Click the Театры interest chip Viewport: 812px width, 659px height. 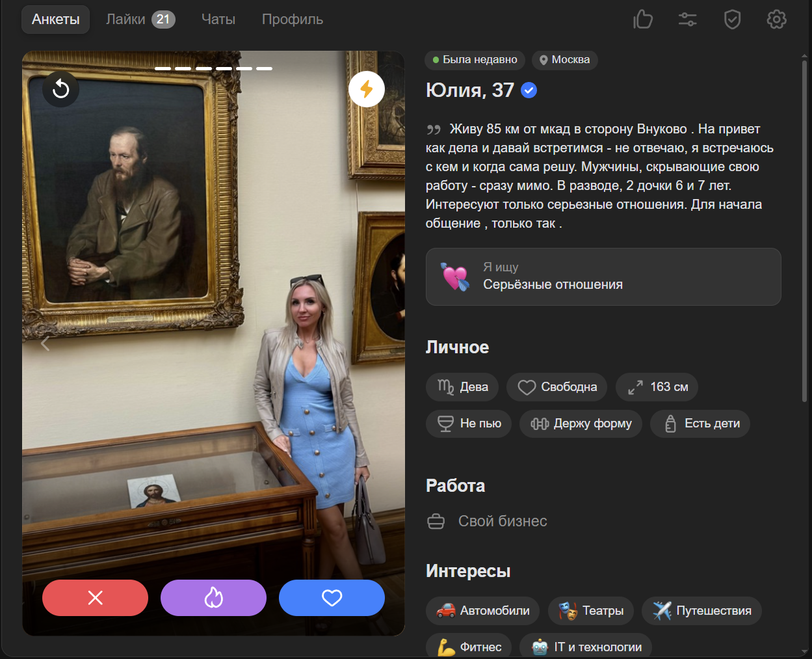(x=591, y=611)
